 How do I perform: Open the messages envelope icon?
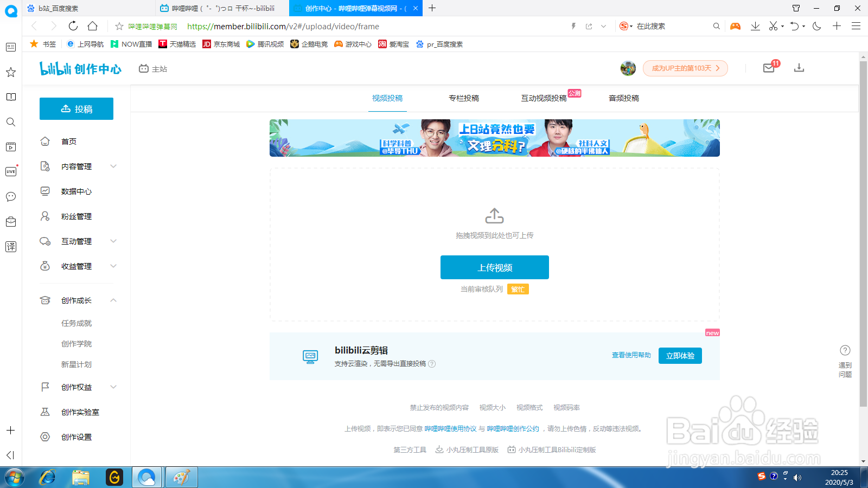tap(769, 68)
